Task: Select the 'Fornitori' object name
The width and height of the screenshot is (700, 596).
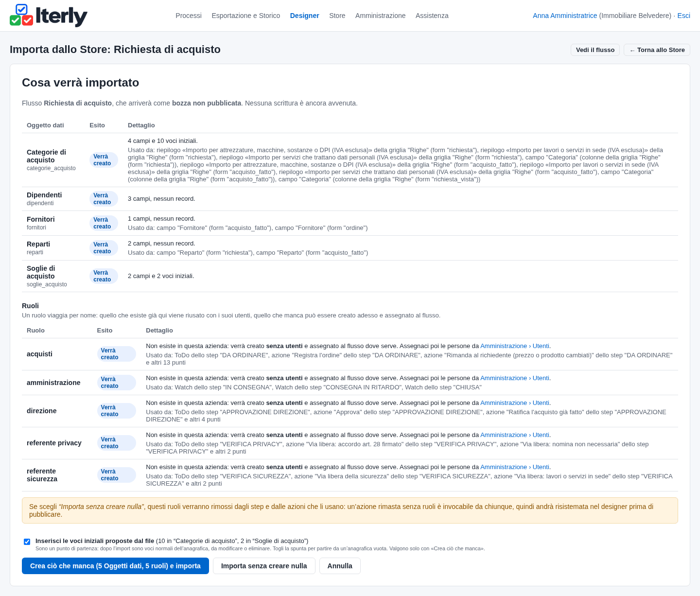Action: point(41,219)
